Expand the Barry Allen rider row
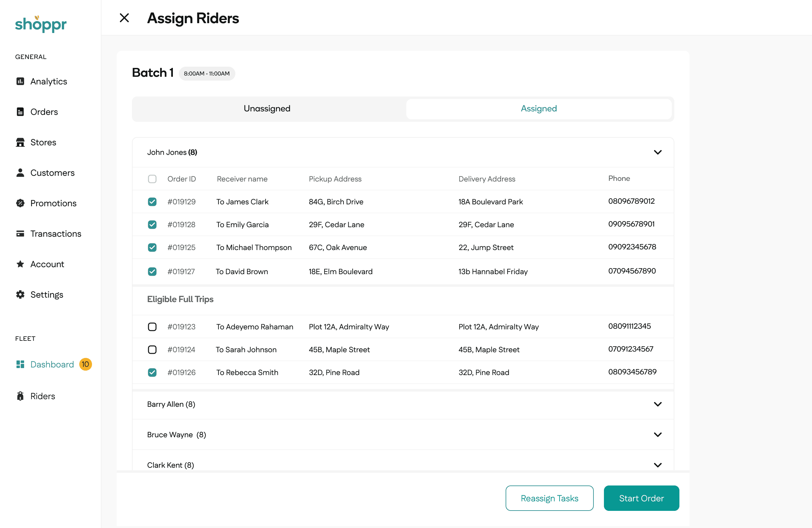The image size is (812, 528). (x=658, y=404)
